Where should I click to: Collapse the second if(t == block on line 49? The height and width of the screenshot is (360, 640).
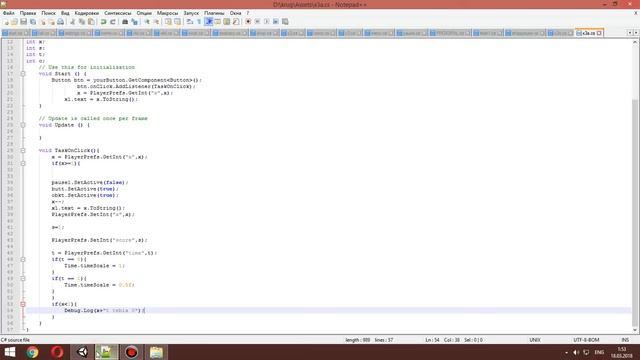(23, 278)
